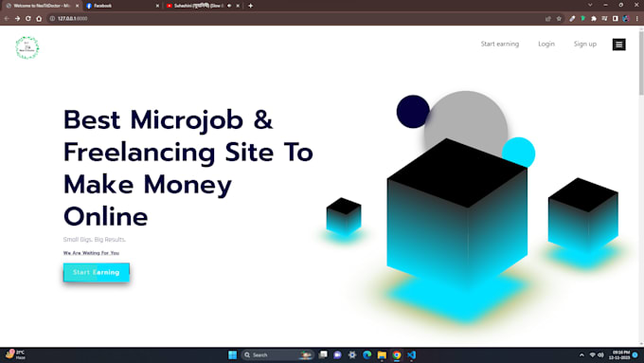Bookmark this page with the star icon

click(x=559, y=19)
